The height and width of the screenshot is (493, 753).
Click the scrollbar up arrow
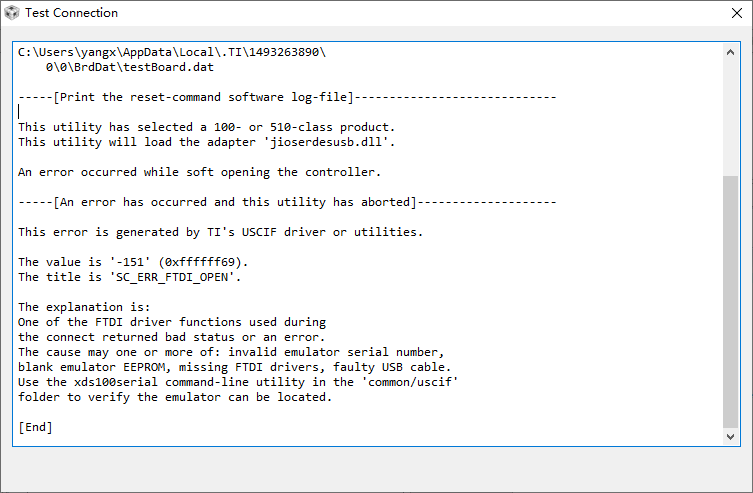(x=730, y=52)
